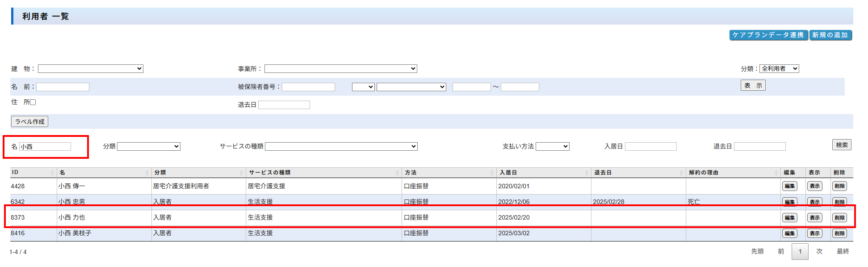Click 編集 button for ID 8373

coord(789,218)
